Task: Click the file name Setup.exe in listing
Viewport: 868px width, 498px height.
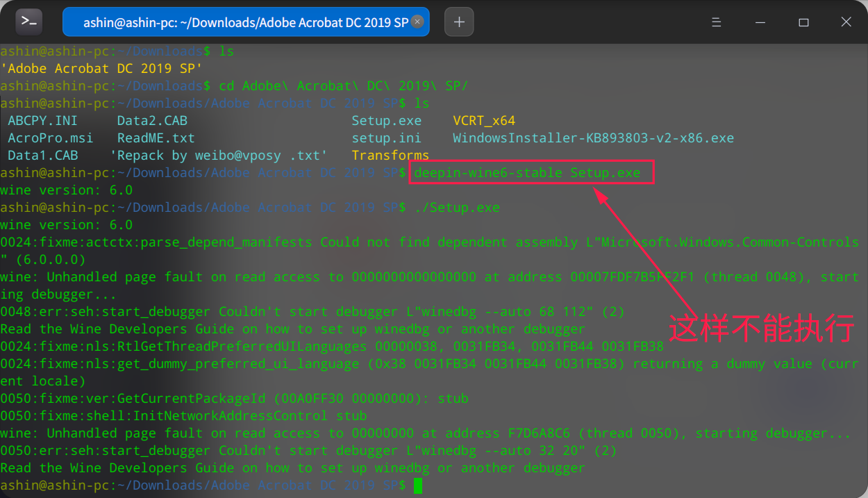Action: [x=386, y=121]
